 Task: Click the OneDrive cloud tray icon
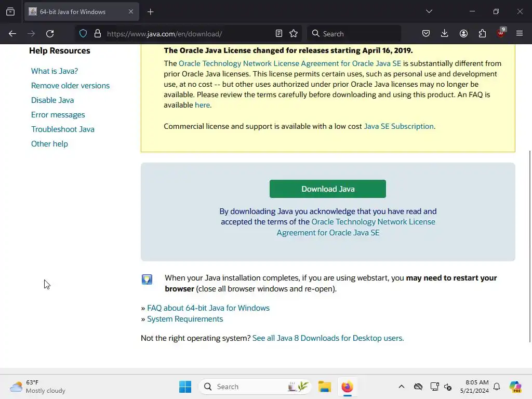[x=418, y=387]
